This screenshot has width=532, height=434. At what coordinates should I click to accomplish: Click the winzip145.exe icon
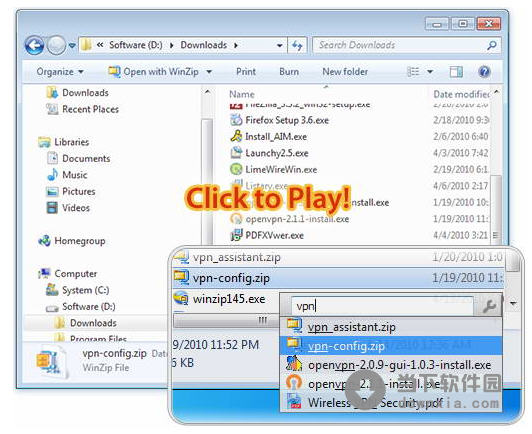(181, 299)
